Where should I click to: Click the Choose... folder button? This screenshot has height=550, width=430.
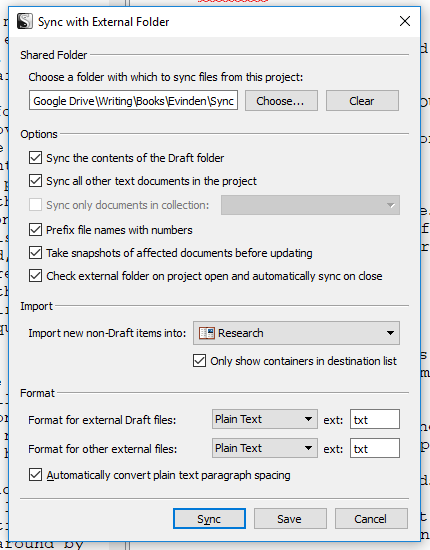coord(281,101)
